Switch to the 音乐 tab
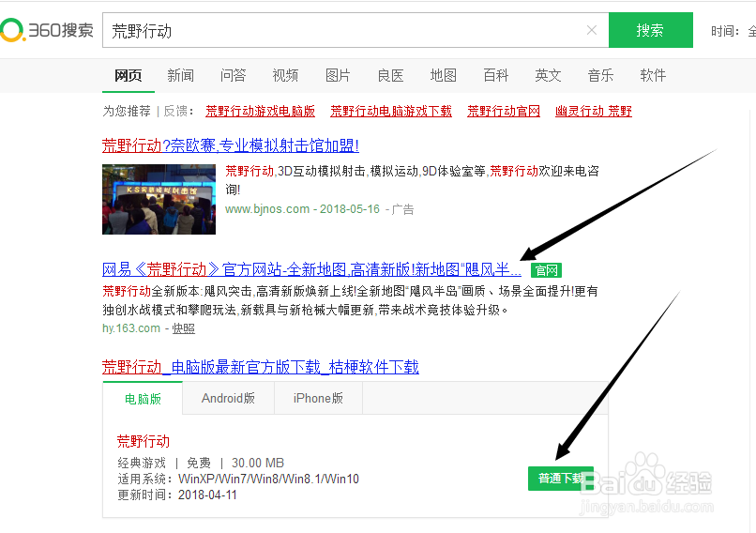This screenshot has height=533, width=756. 600,75
